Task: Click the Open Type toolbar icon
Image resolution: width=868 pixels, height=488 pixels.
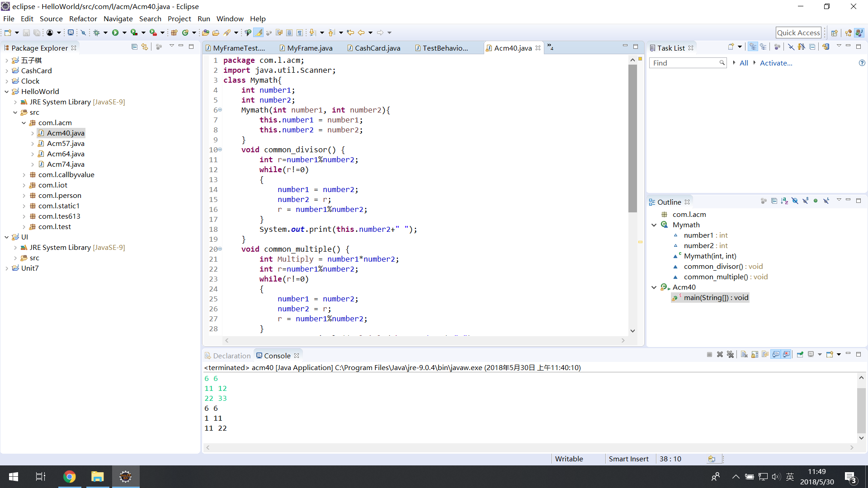Action: point(206,33)
